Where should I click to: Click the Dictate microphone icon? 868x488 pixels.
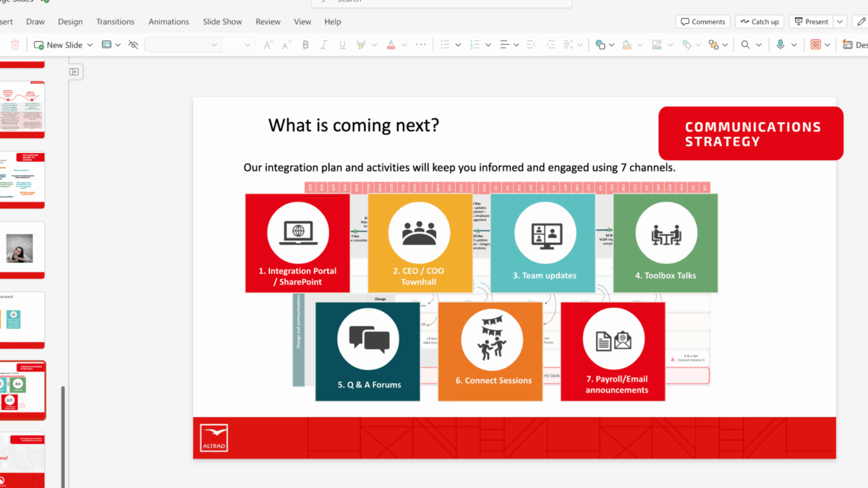[780, 45]
